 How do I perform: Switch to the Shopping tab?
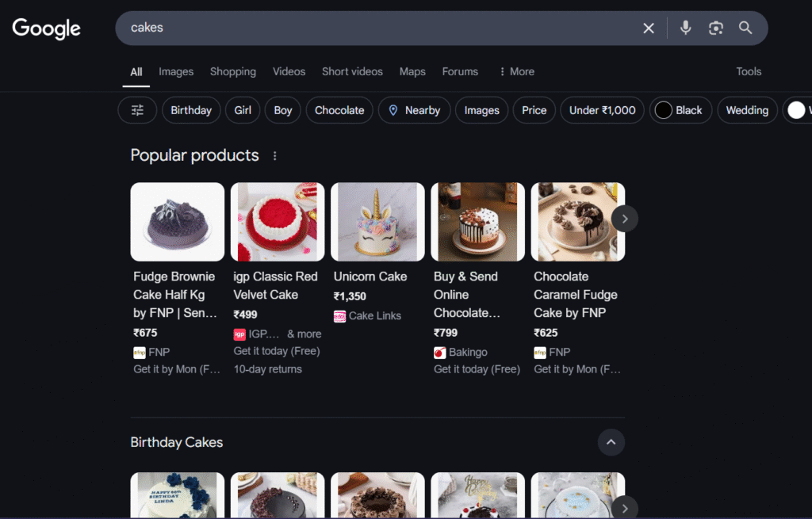tap(232, 71)
